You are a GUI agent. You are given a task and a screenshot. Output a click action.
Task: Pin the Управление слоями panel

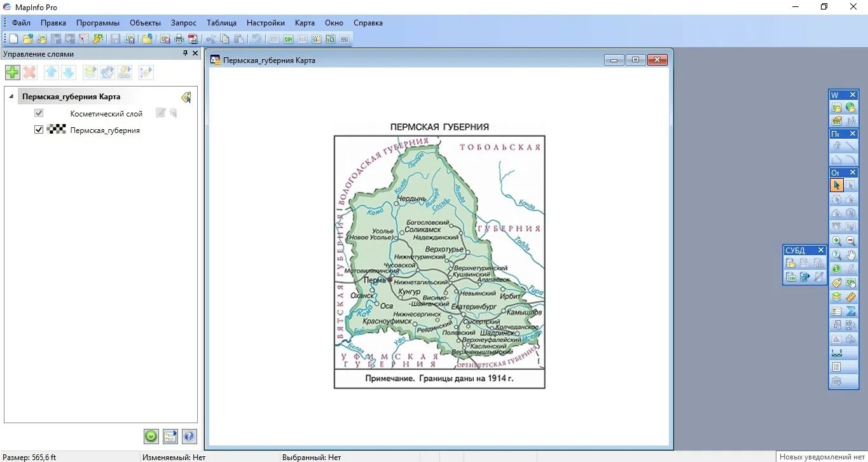pos(186,53)
